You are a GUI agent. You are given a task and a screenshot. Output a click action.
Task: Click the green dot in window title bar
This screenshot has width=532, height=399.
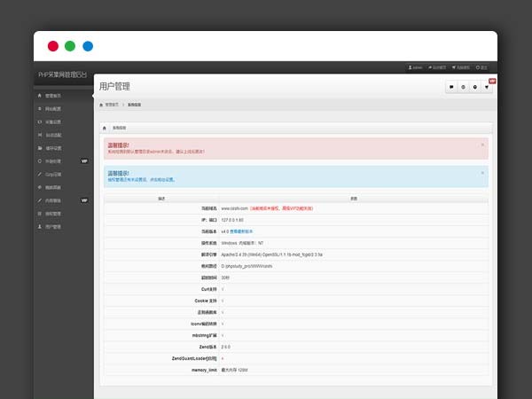click(x=70, y=45)
